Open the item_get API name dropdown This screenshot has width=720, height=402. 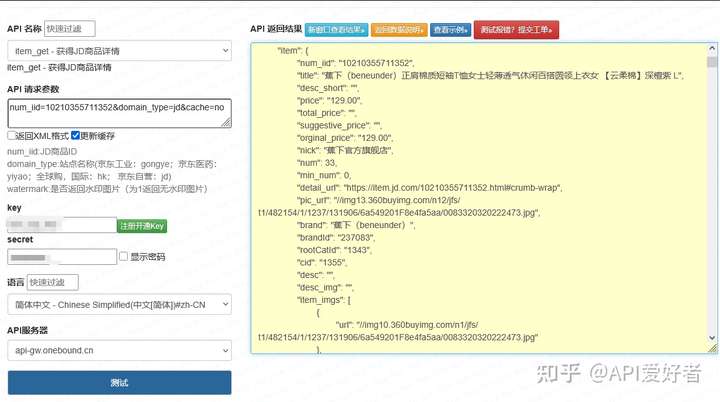tap(119, 51)
